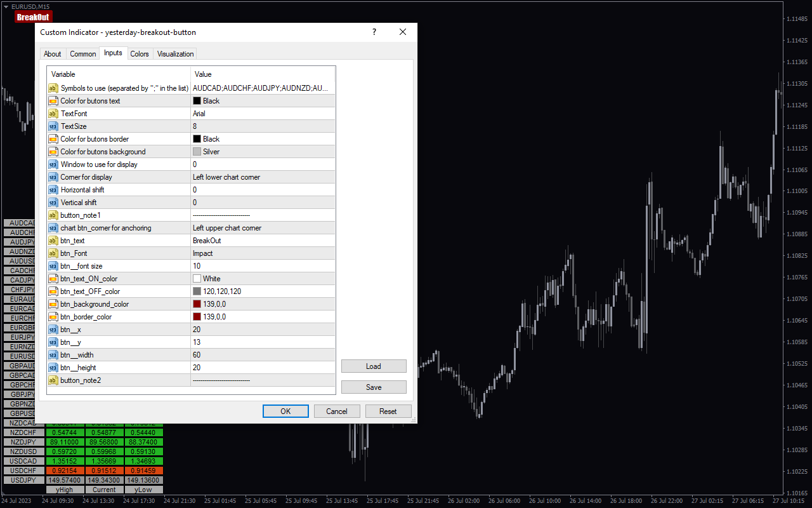812x508 pixels.
Task: Click the color icon beside 'Color for butons background'
Action: click(x=53, y=152)
